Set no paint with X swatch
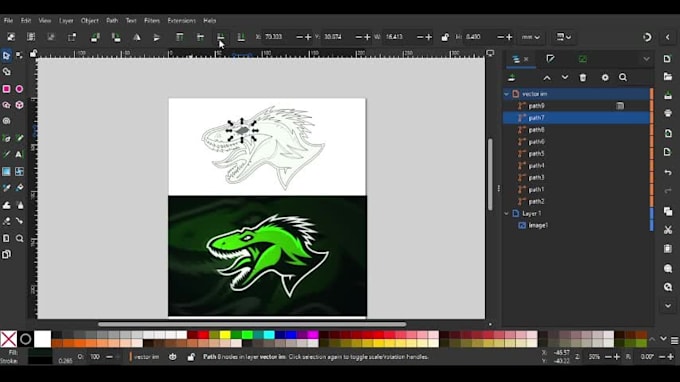The height and width of the screenshot is (382, 680). click(8, 339)
